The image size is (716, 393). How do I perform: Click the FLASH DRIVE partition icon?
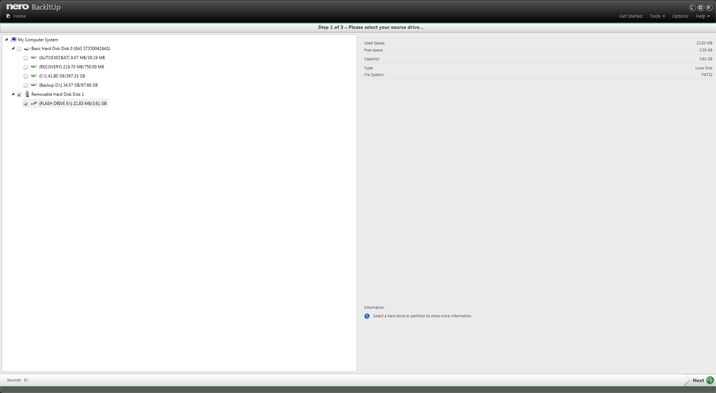[x=34, y=103]
